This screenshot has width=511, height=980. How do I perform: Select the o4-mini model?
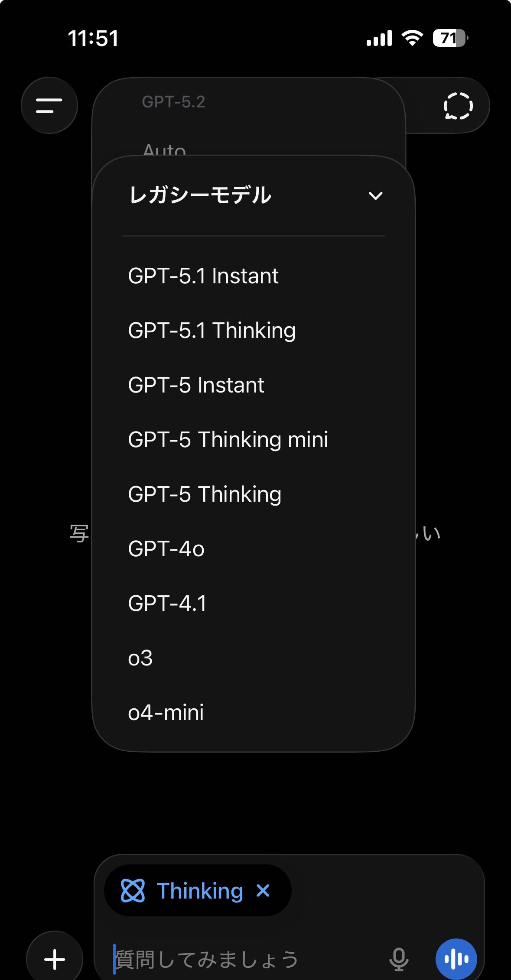pyautogui.click(x=166, y=713)
